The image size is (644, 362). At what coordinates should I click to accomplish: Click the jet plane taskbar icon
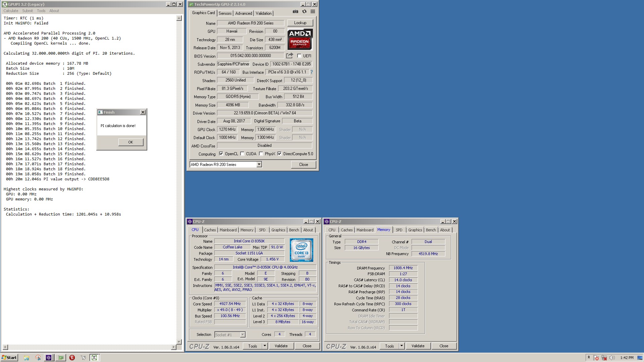tap(83, 358)
